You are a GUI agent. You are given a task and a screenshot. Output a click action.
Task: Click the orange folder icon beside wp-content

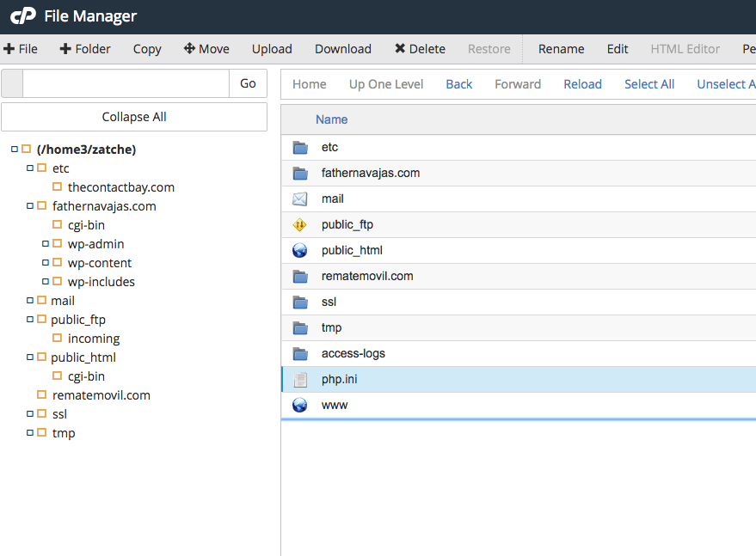pyautogui.click(x=58, y=263)
